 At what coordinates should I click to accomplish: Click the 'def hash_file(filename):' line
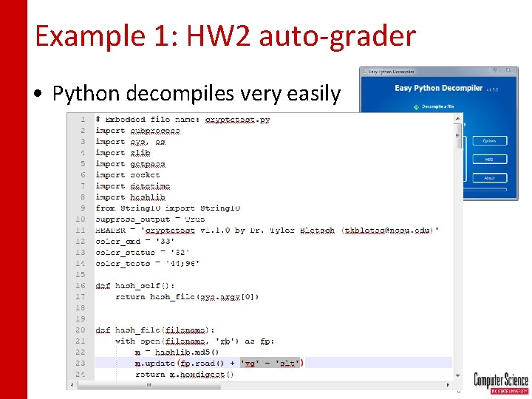point(155,330)
